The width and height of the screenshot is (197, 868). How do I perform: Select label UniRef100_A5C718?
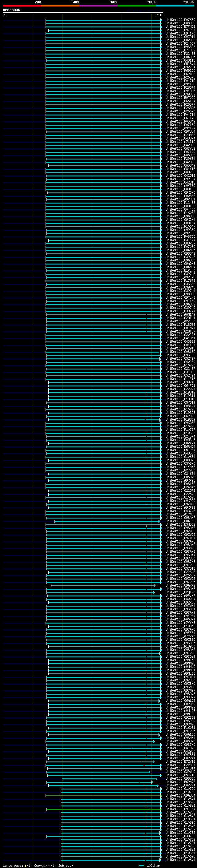point(180,775)
